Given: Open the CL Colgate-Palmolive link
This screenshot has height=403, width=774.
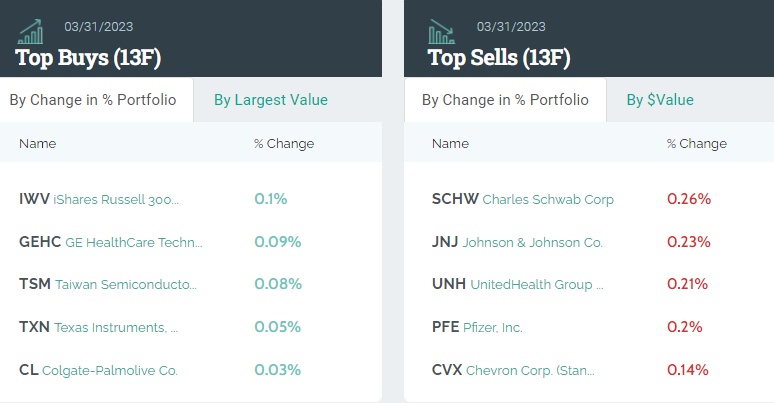Looking at the screenshot, I should [98, 370].
